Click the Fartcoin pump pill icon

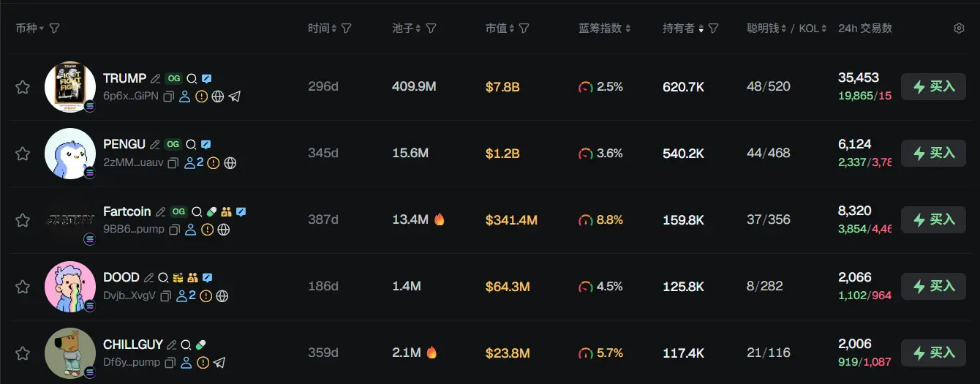tap(212, 211)
